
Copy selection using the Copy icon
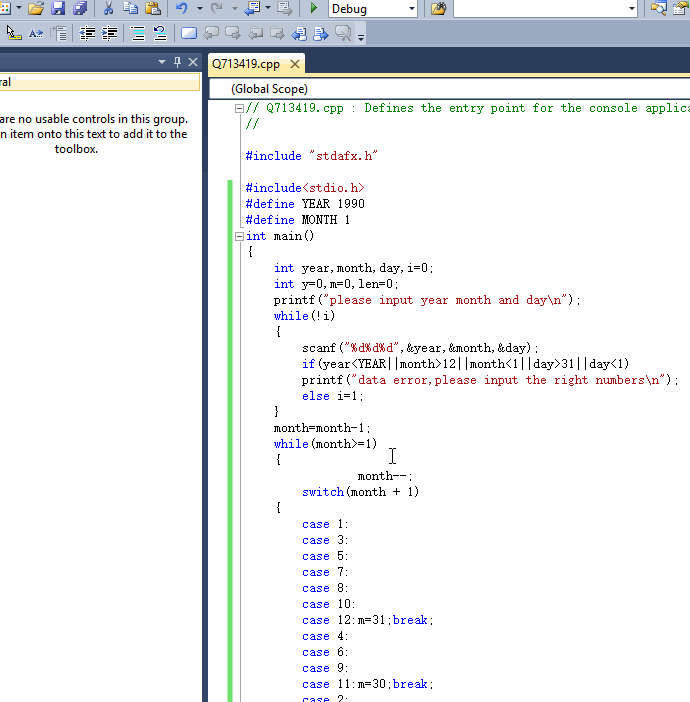click(x=130, y=8)
